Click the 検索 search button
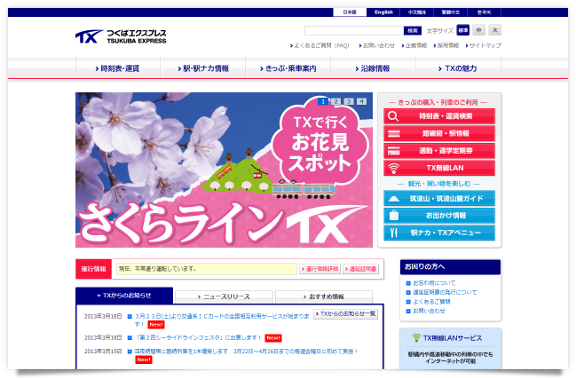Image resolution: width=576 pixels, height=378 pixels. click(413, 30)
